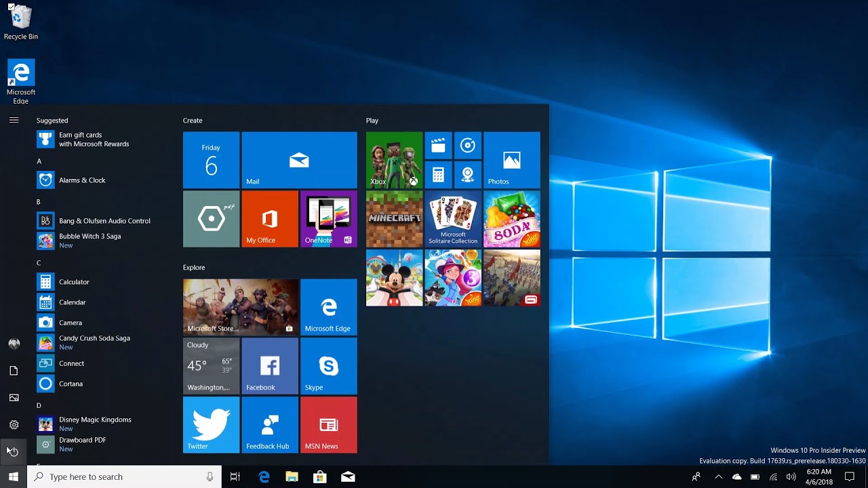The height and width of the screenshot is (488, 868).
Task: Launch the My Office tile
Action: pyautogui.click(x=270, y=219)
